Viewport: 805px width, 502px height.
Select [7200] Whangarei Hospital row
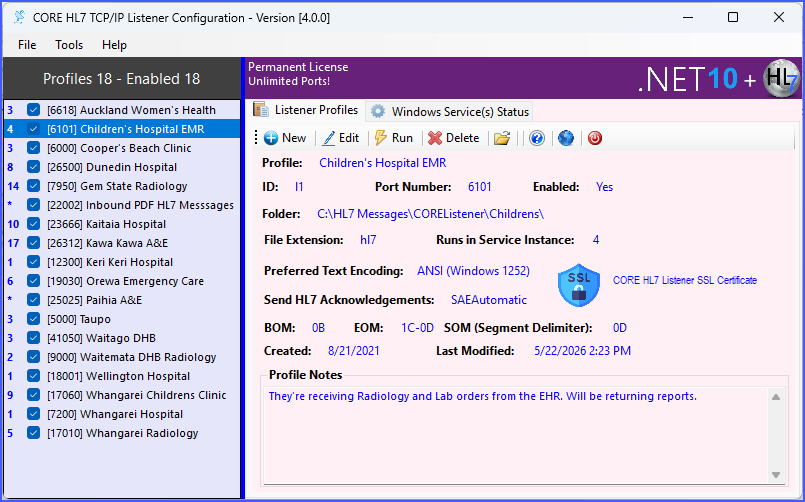[122, 414]
